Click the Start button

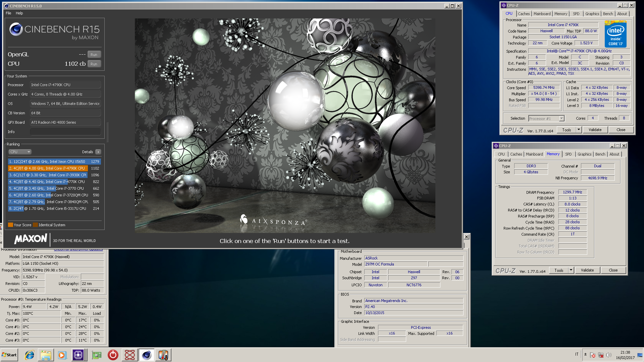9,355
